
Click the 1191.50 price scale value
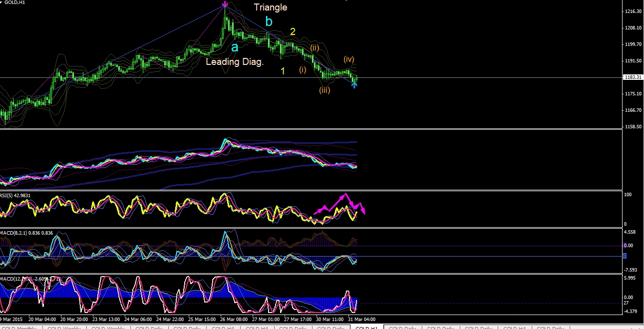click(633, 61)
